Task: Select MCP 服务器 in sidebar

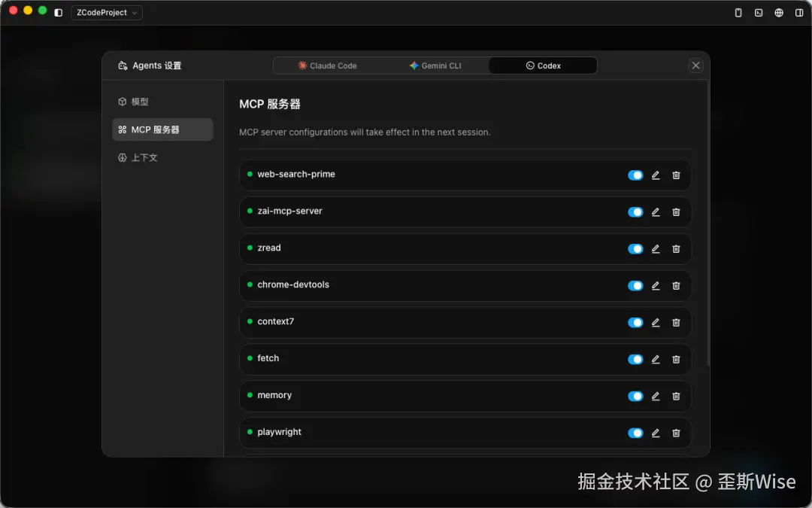Action: pos(162,129)
